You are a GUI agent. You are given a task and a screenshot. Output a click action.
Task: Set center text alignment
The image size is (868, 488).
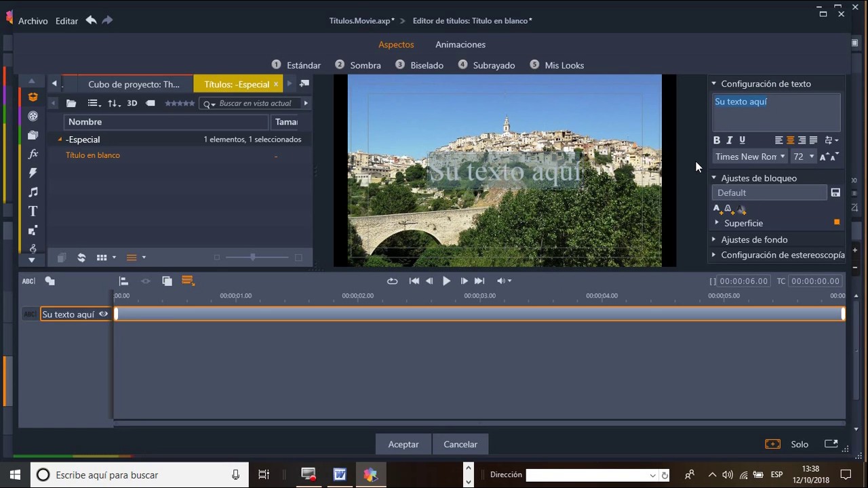[x=791, y=140]
